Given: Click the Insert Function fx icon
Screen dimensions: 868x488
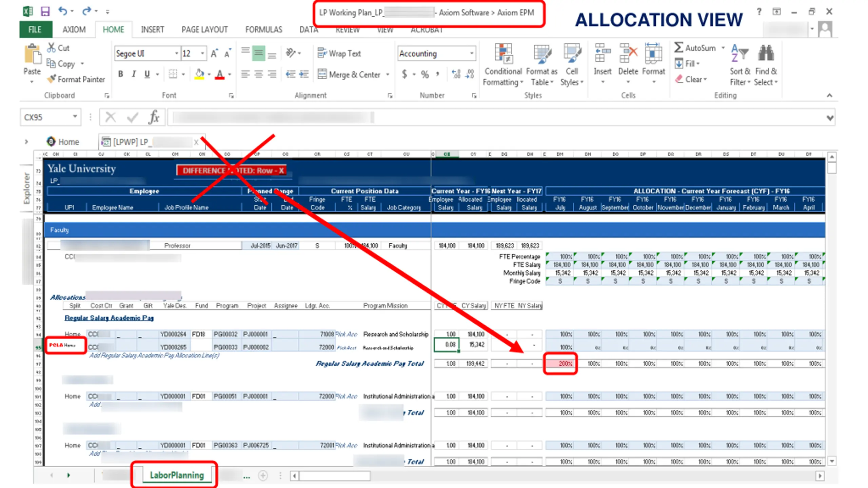Looking at the screenshot, I should [x=154, y=117].
